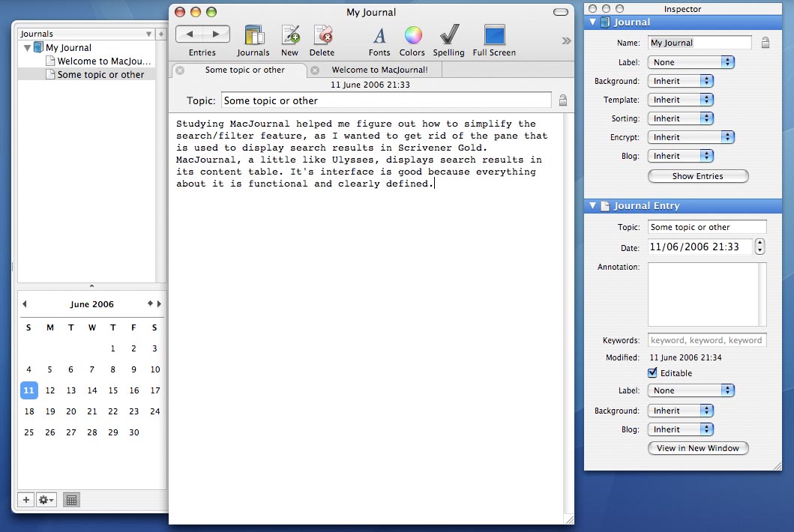This screenshot has height=532, width=794.
Task: Open the journal Blog dropdown
Action: click(x=681, y=156)
